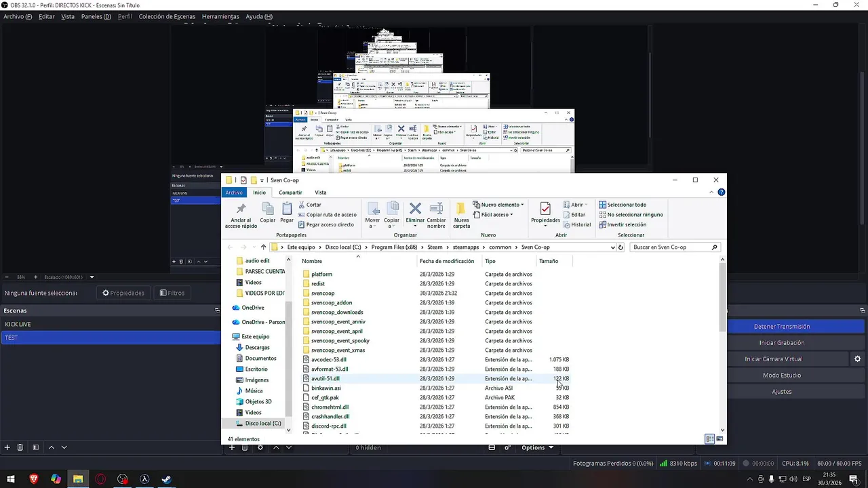Open the Archivo tab in Explorer

tap(234, 192)
